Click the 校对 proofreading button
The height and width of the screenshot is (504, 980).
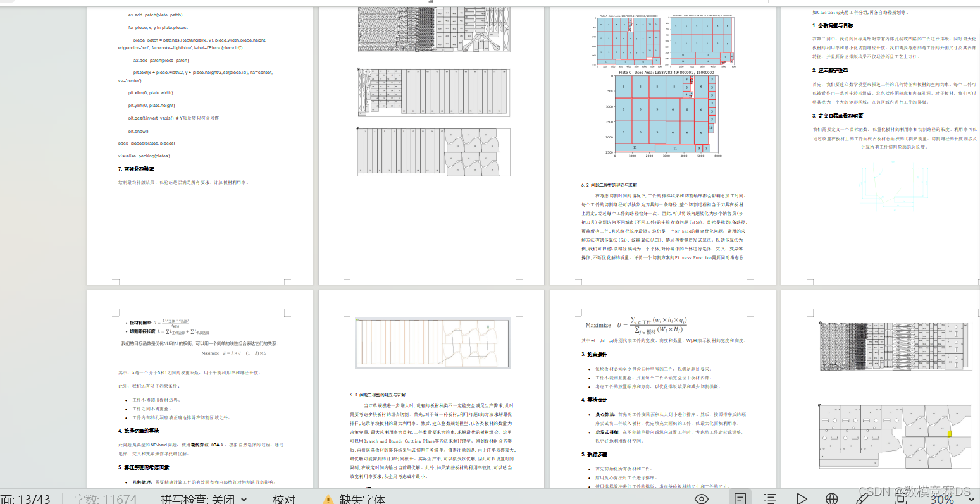point(284,499)
